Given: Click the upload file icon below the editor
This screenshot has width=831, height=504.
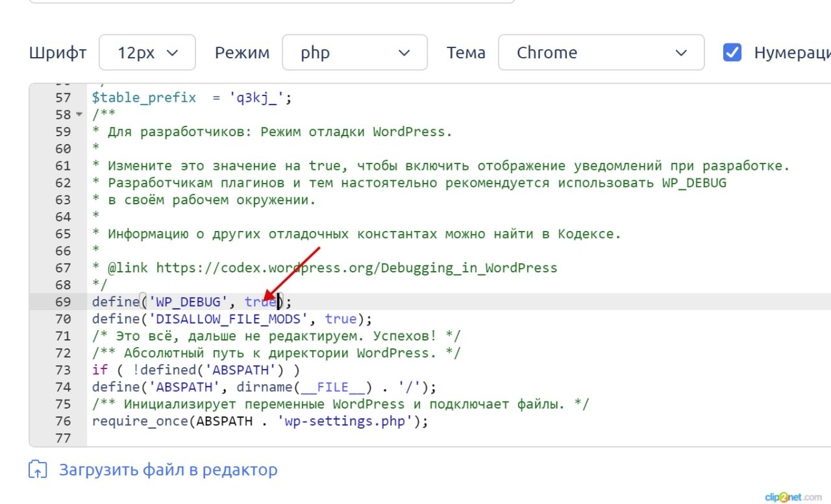Looking at the screenshot, I should coord(38,470).
